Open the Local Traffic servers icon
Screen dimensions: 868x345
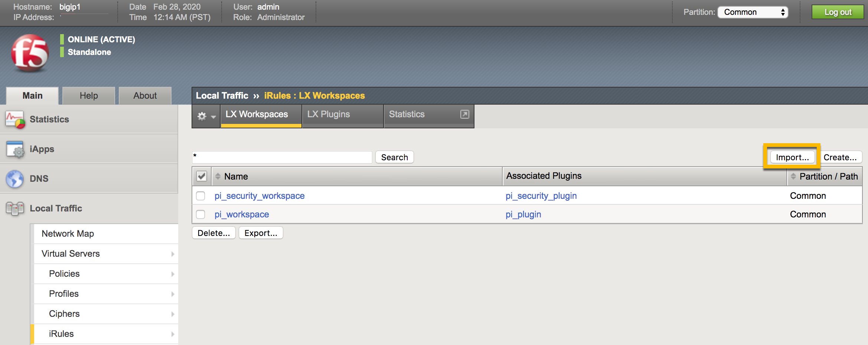[x=15, y=208]
